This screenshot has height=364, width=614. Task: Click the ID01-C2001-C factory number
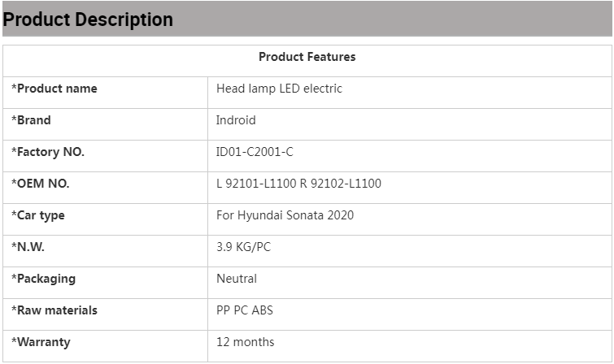(255, 152)
